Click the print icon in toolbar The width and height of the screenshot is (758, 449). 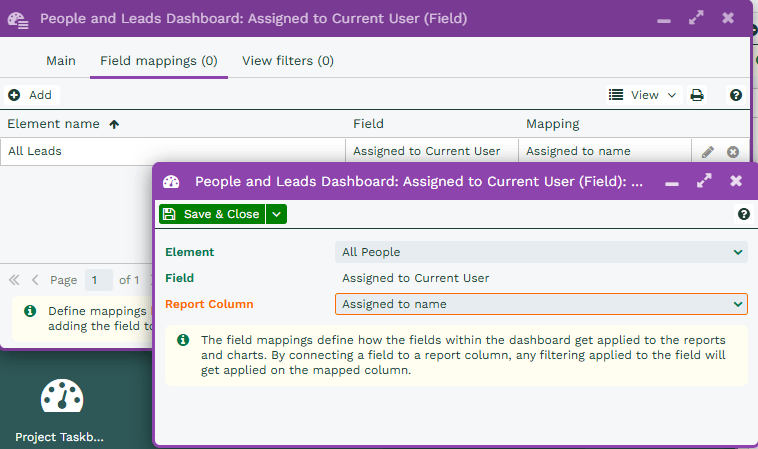(697, 95)
